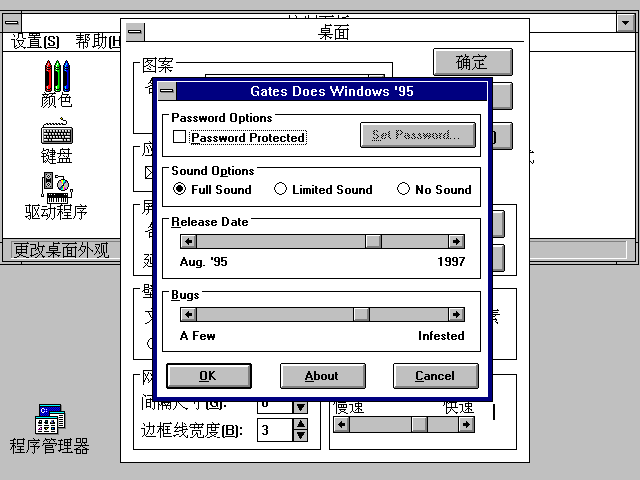Click the Control Panel title bar down-arrow button

pos(625,23)
